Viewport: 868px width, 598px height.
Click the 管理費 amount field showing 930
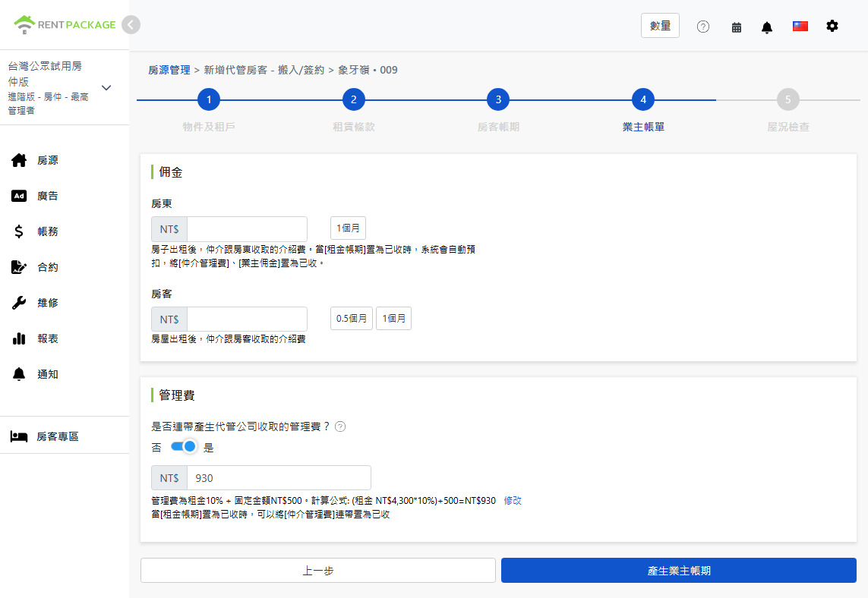point(279,478)
